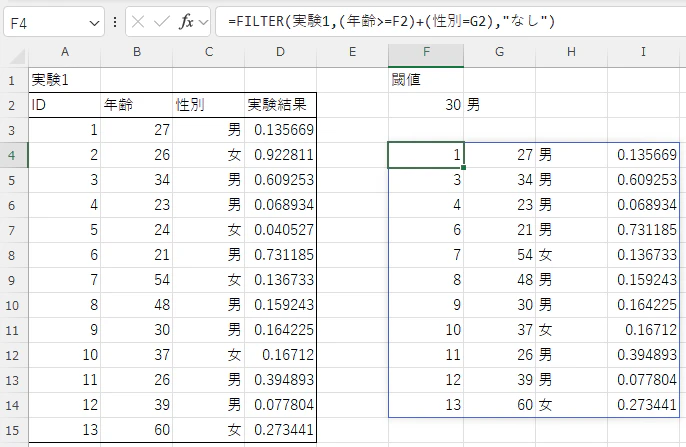The image size is (686, 447).
Task: Select column B header
Action: click(137, 52)
